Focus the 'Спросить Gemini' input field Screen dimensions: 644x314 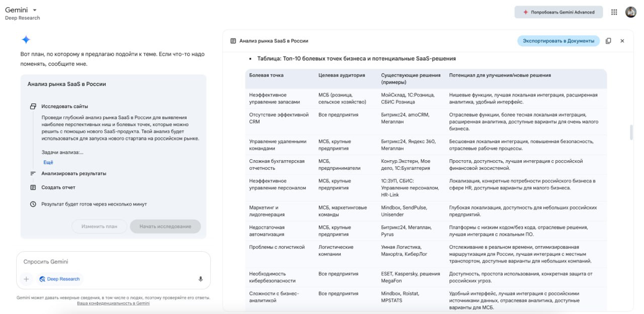113,262
